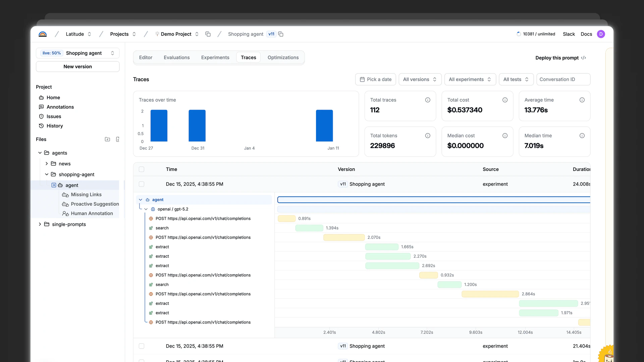Select the robot icon beside the agent file

[x=60, y=185]
